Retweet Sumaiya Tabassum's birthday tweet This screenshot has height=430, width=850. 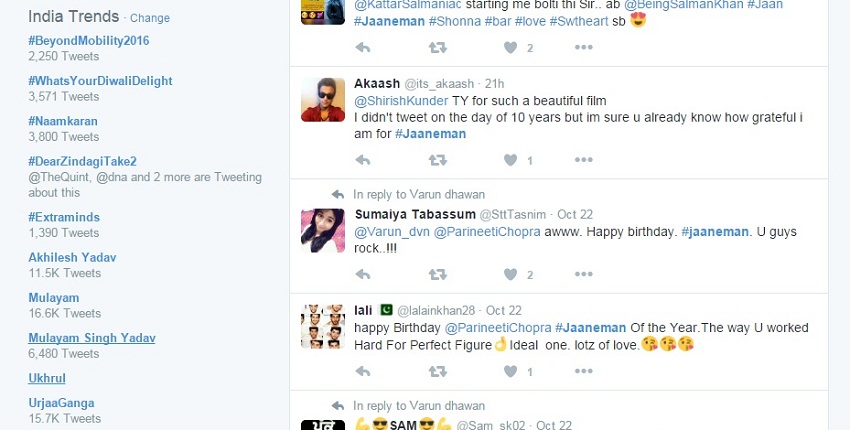point(437,274)
